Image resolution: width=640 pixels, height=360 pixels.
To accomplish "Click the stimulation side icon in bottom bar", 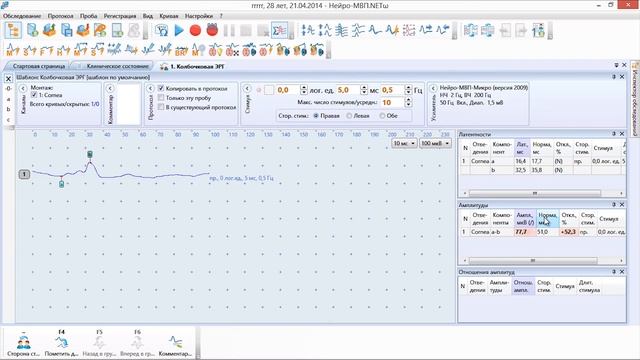I will 24,342.
